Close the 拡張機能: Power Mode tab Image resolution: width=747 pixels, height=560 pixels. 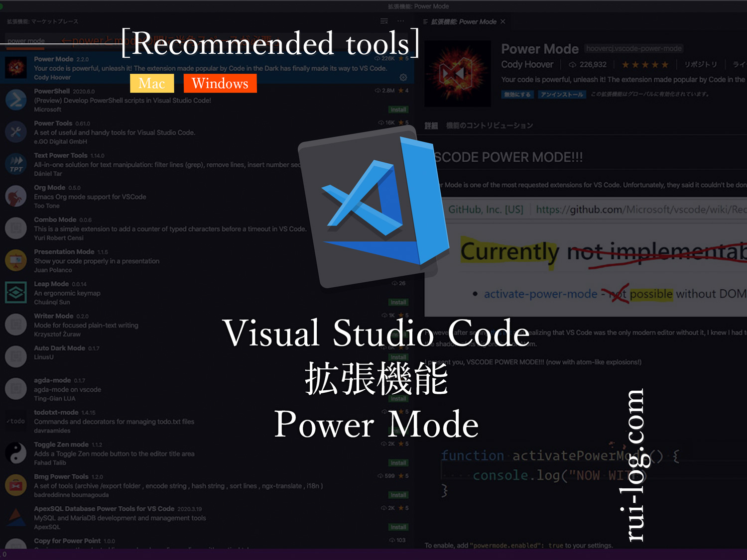[503, 21]
